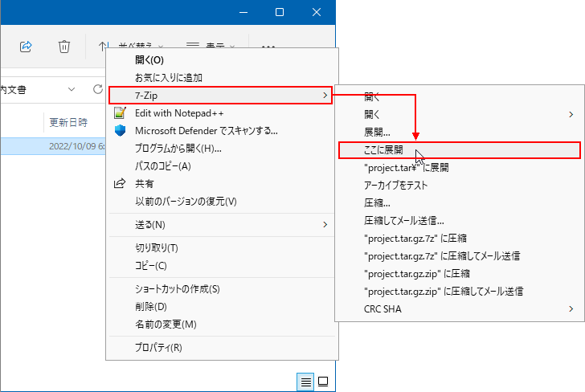Image resolution: width=585 pixels, height=392 pixels.
Task: Click the Microsoft Defender shield icon
Action: 121,131
